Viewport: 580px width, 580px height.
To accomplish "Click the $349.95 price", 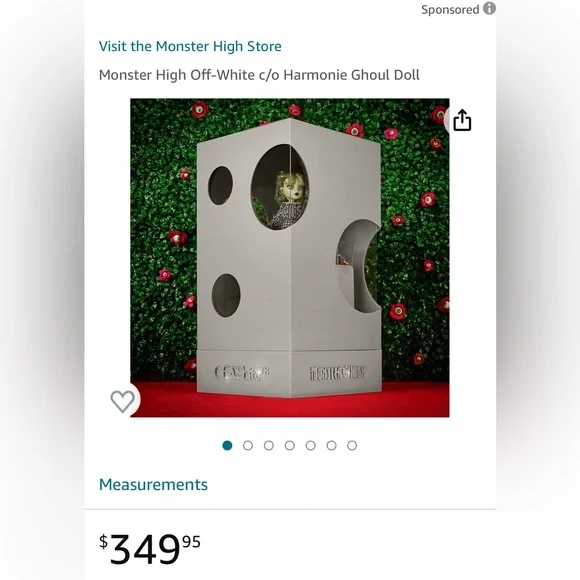I will click(150, 548).
